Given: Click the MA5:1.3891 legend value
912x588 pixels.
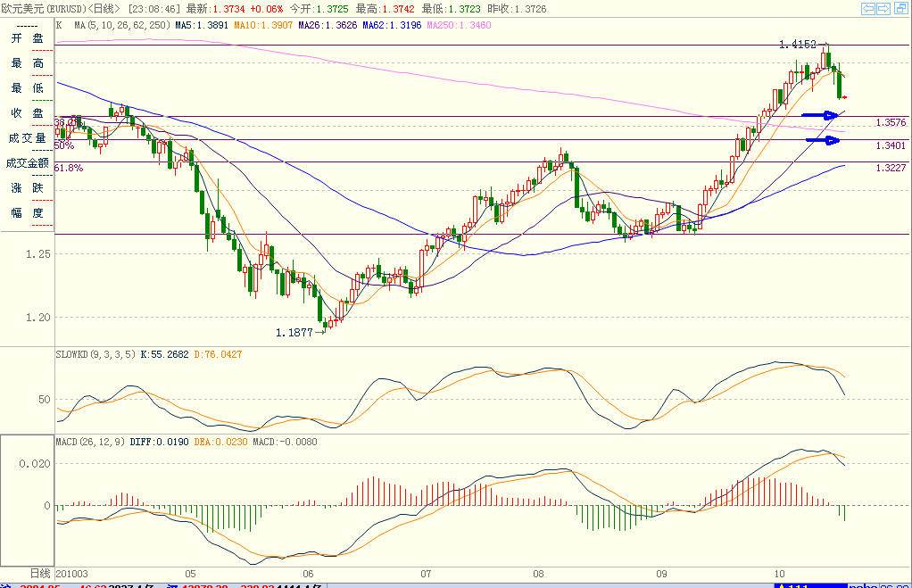Looking at the screenshot, I should pos(202,25).
